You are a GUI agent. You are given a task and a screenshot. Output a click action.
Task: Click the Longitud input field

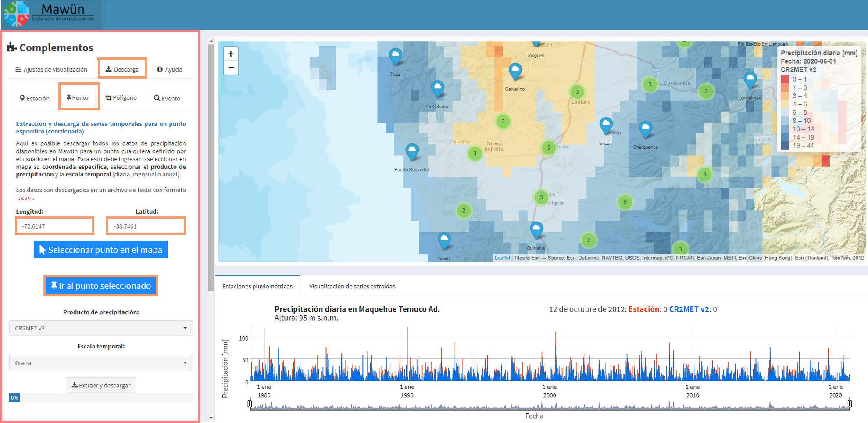(55, 226)
